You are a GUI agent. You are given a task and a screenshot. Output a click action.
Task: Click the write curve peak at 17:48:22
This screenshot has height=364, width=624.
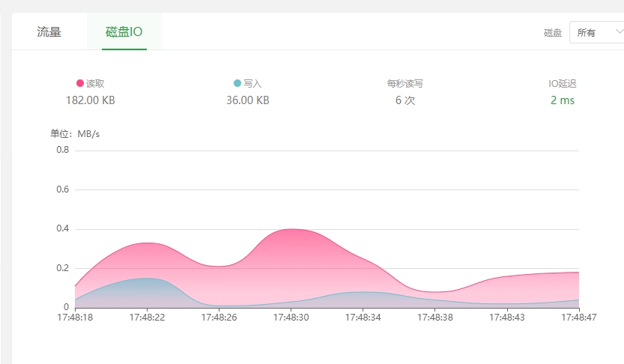[147, 278]
